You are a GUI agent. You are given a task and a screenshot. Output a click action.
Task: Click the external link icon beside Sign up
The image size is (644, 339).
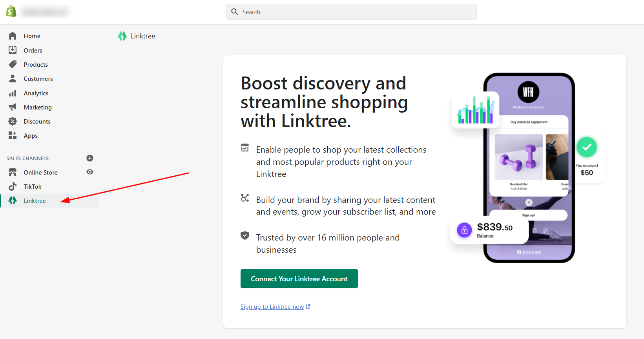[x=308, y=306]
